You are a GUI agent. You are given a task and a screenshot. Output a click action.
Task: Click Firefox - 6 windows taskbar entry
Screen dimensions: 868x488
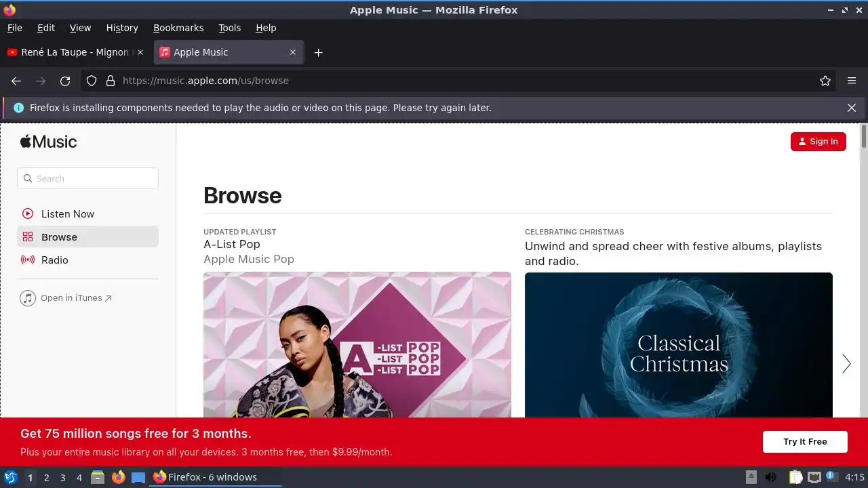pos(216,477)
